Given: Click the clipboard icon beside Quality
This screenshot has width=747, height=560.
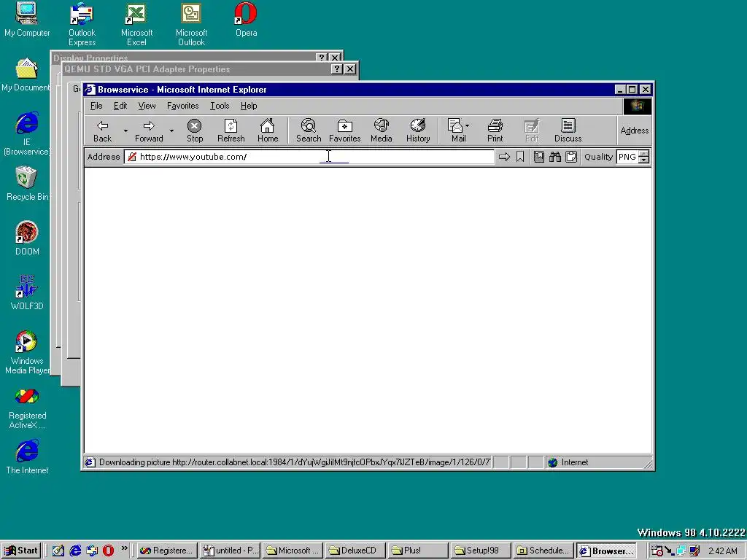Looking at the screenshot, I should pos(571,157).
